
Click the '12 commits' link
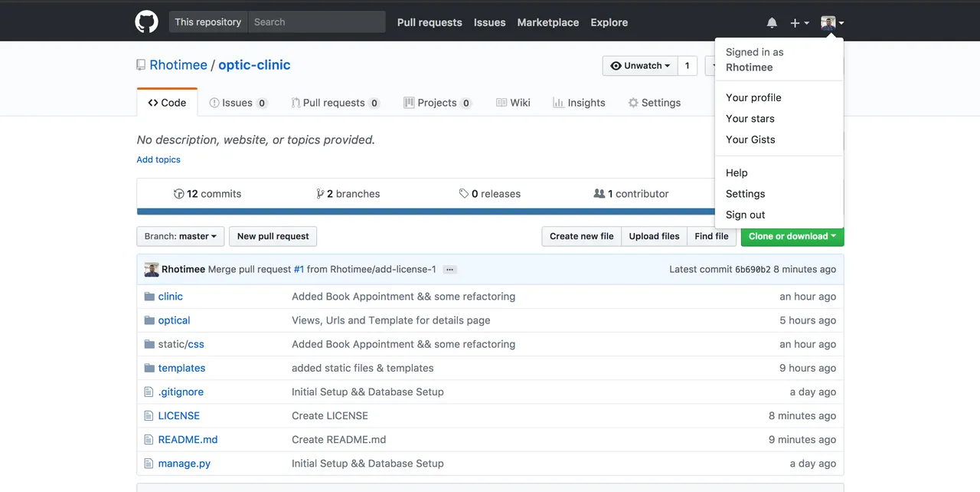tap(207, 194)
